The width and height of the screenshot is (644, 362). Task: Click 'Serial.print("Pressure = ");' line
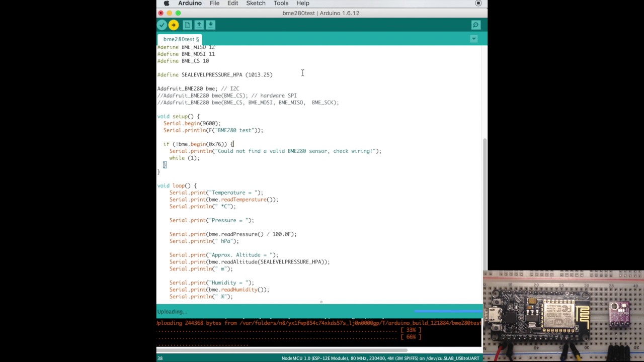pyautogui.click(x=211, y=221)
